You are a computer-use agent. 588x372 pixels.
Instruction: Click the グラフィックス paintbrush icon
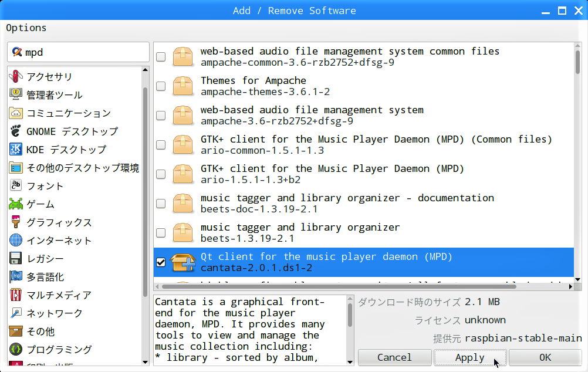[15, 222]
